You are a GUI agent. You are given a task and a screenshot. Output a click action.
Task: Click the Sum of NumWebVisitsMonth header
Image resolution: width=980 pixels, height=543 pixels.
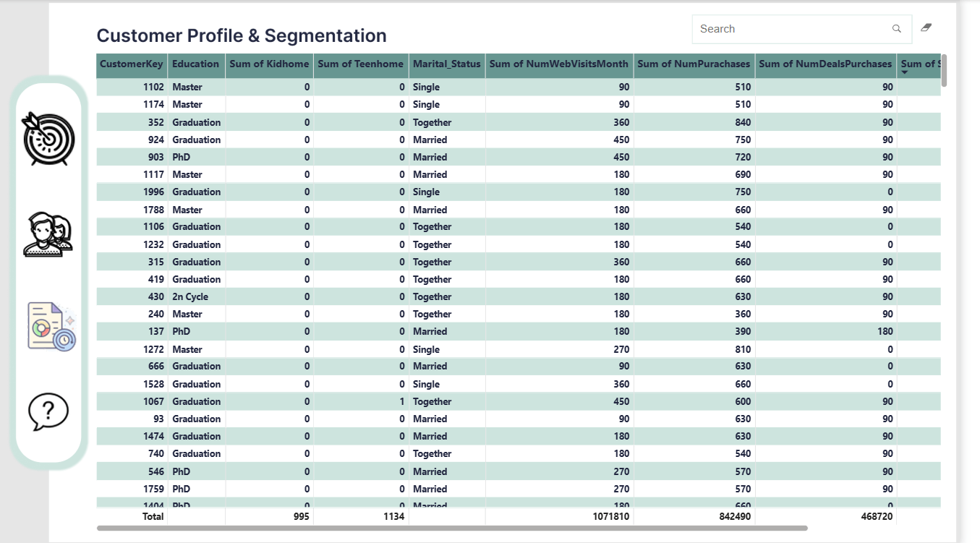(x=558, y=64)
